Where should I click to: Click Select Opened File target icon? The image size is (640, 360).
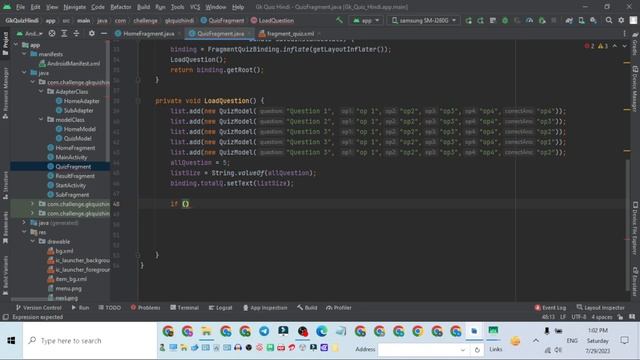[52, 33]
